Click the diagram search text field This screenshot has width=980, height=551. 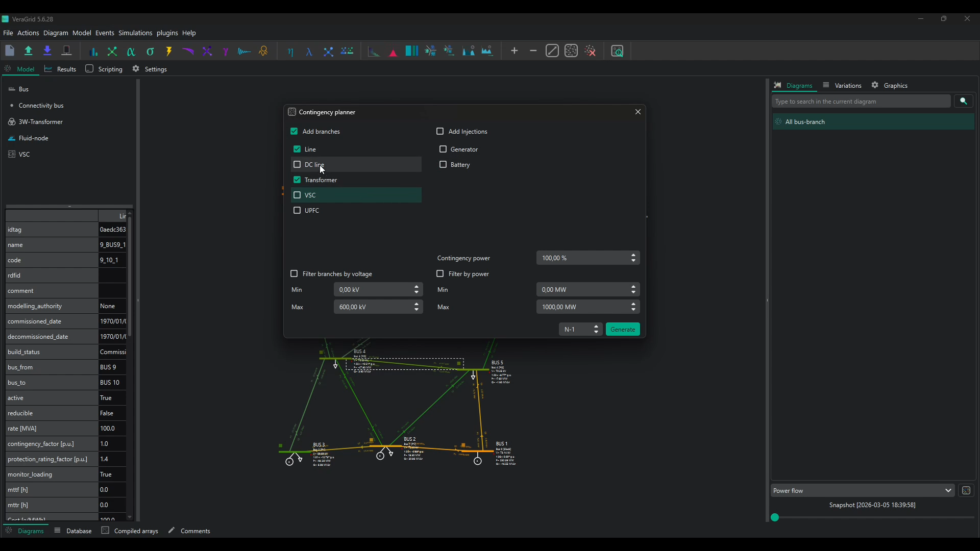click(x=862, y=102)
